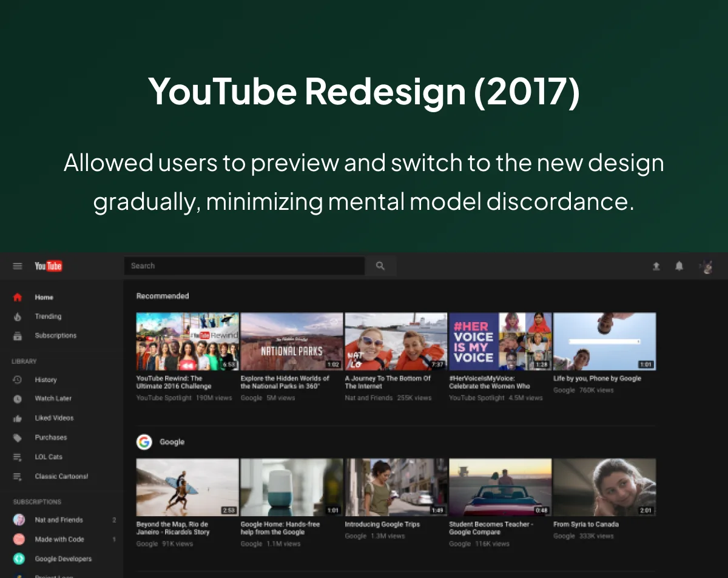Screen dimensions: 728x578
Task: Play Student Becomes Teacher thumbnail
Action: (500, 487)
